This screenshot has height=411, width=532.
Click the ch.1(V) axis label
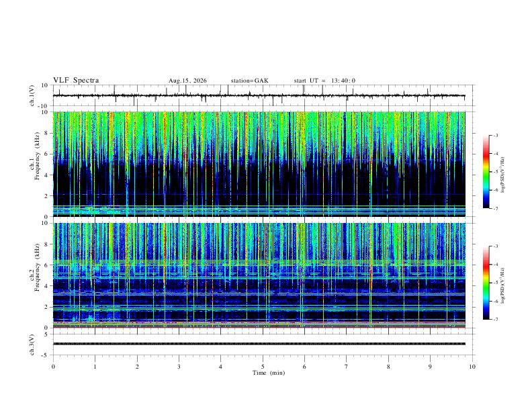32,95
